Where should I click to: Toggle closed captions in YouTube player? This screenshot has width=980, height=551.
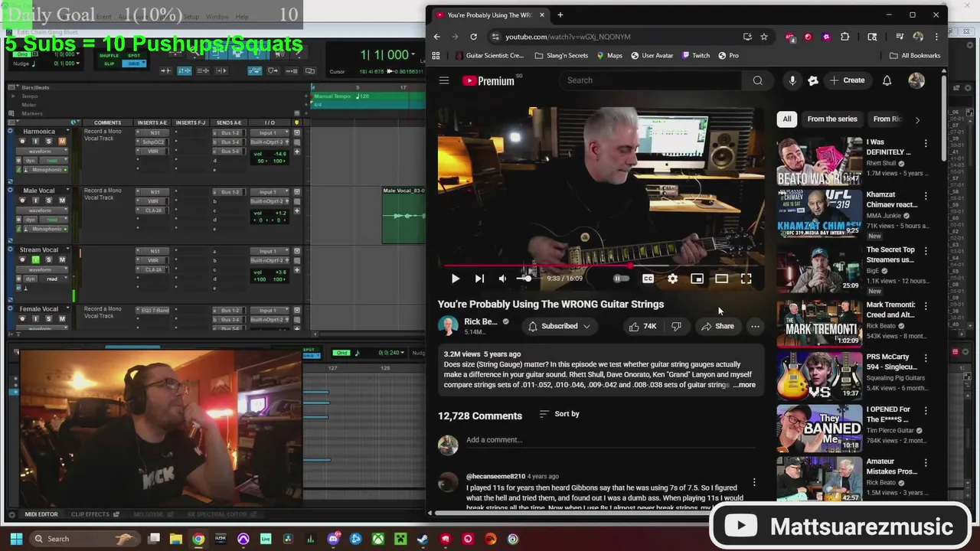648,279
